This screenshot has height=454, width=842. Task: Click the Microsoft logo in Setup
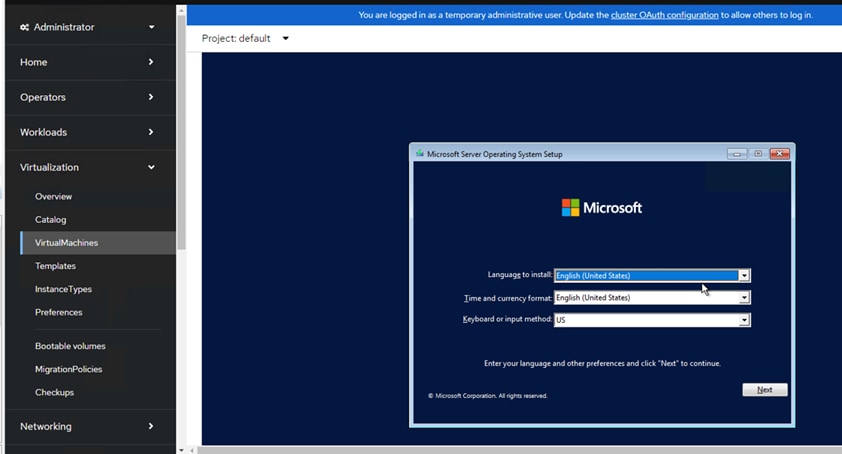point(601,207)
